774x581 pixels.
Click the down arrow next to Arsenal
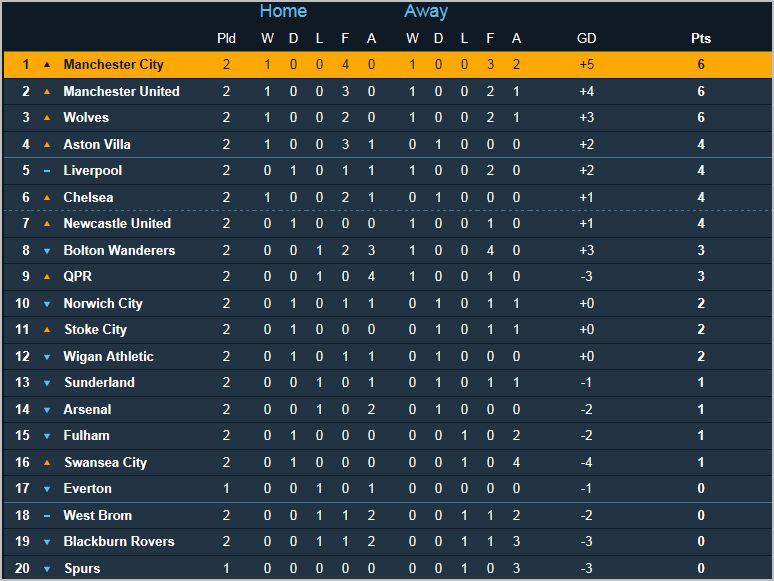(x=47, y=410)
